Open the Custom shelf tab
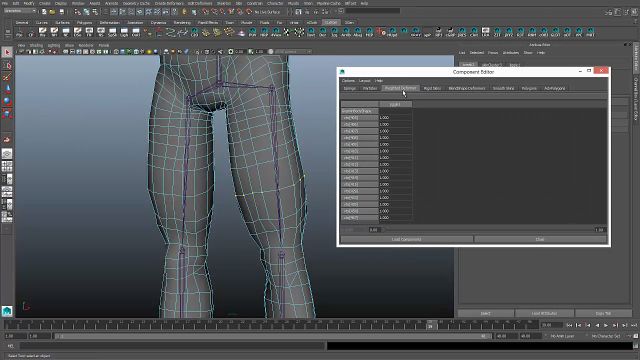 tap(331, 22)
